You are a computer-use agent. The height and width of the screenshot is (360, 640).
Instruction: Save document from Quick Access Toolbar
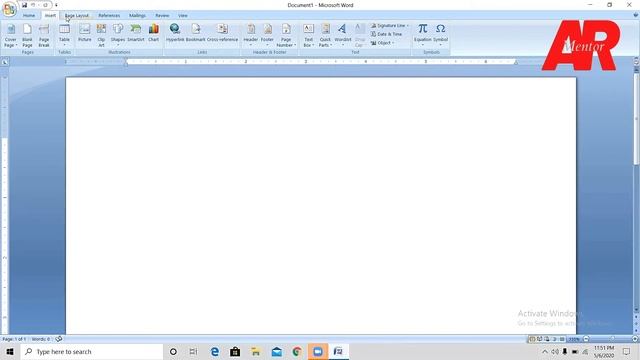tap(24, 5)
